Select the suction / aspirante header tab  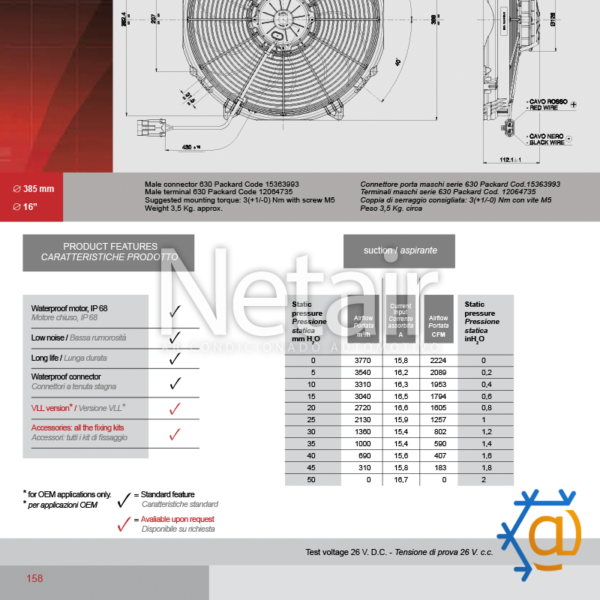coord(399,250)
